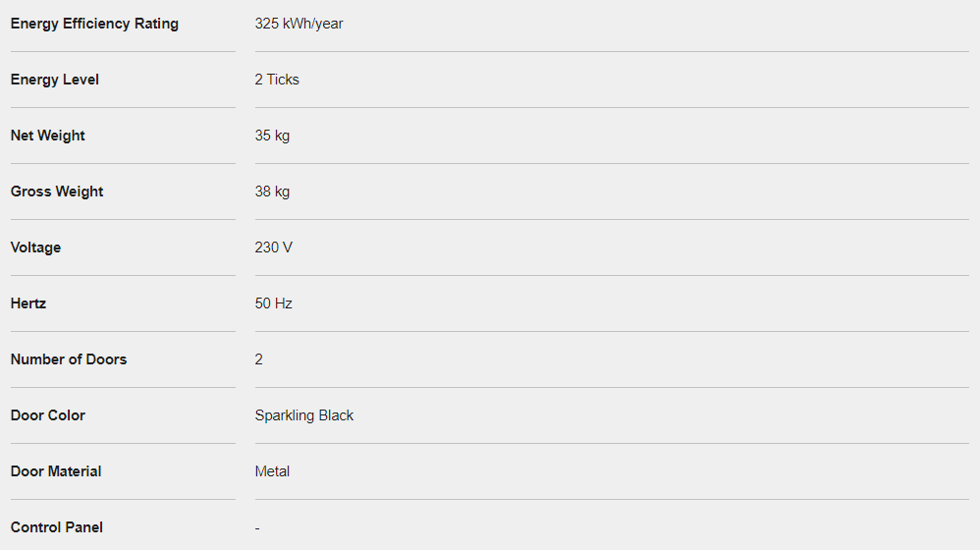Viewport: 980px width, 550px height.
Task: Click the Voltage label
Action: [x=35, y=247]
